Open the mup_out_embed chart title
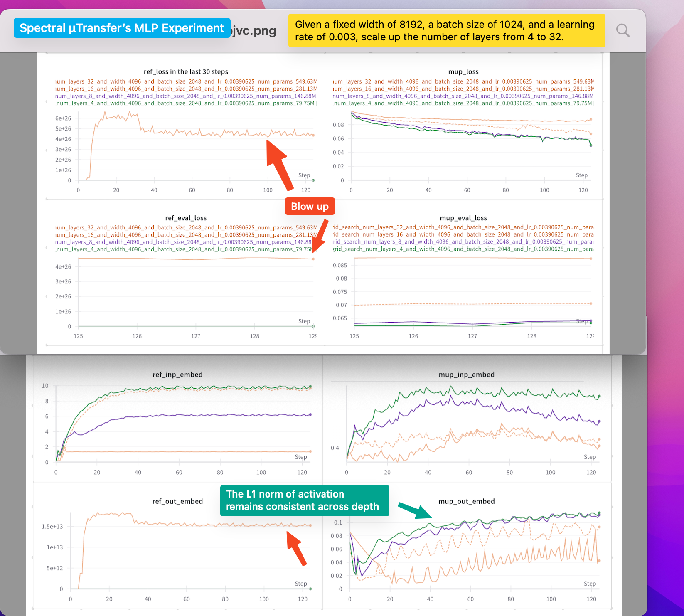The image size is (684, 616). point(466,501)
